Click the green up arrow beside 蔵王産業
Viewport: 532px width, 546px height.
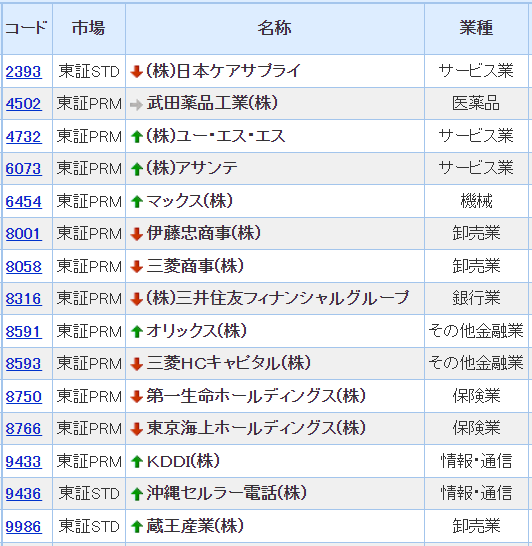(136, 526)
